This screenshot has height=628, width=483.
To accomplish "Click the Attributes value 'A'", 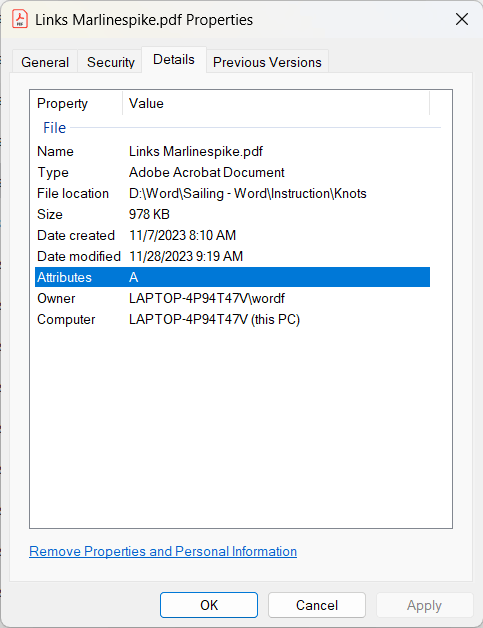I will pos(133,277).
